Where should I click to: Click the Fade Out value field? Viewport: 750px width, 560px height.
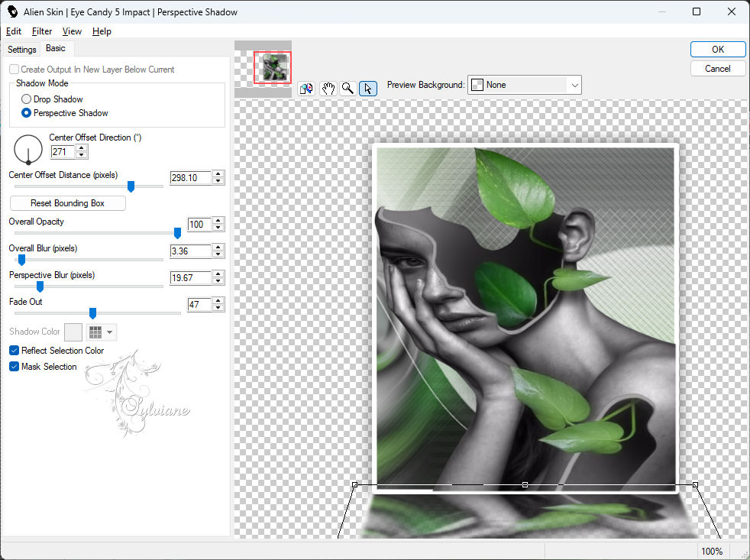point(199,304)
